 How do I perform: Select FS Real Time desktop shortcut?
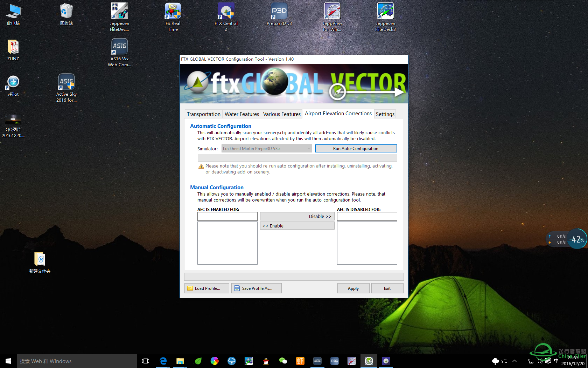(173, 17)
